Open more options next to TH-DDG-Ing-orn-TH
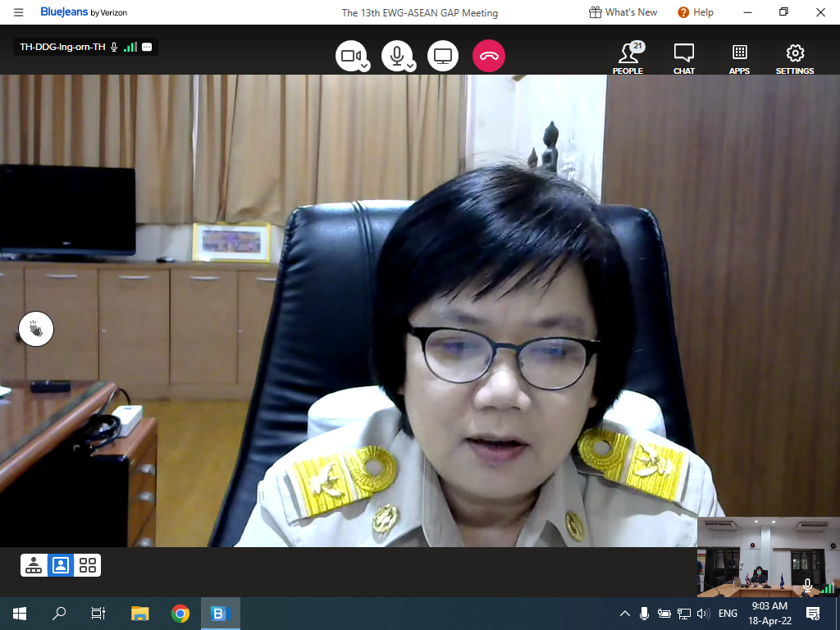 pyautogui.click(x=147, y=47)
